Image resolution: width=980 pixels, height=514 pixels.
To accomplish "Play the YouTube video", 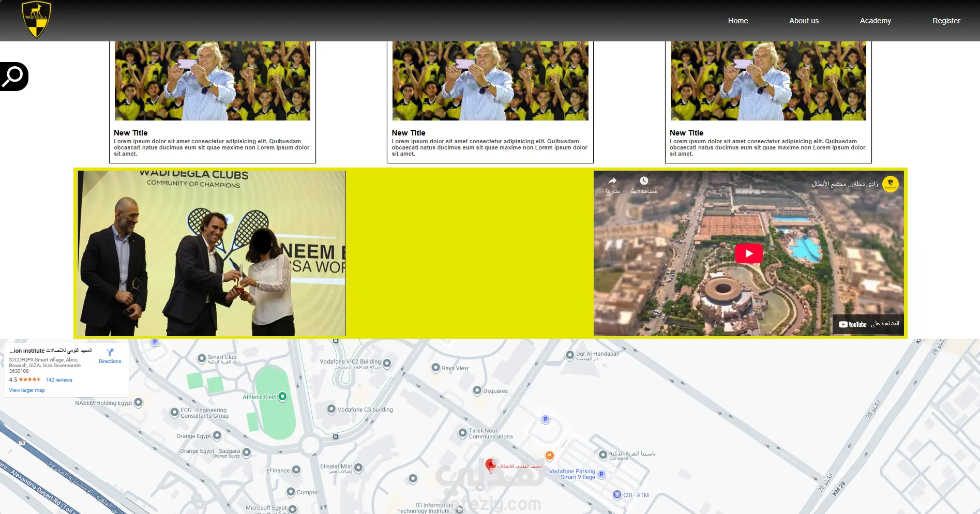I will [749, 253].
